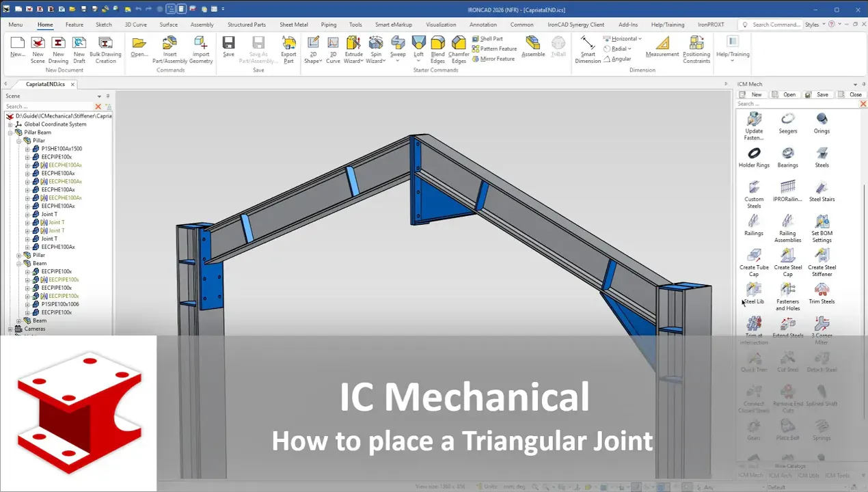Select Angular dimension mode

[617, 59]
